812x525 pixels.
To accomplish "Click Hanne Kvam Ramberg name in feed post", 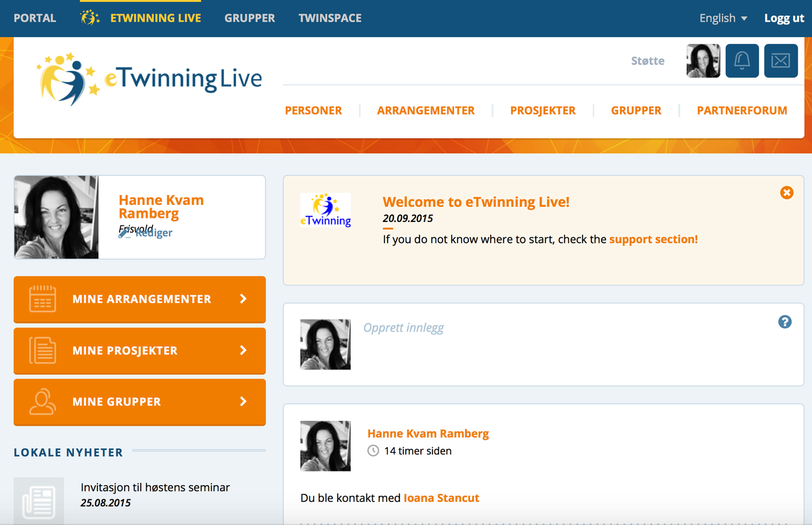I will click(428, 434).
